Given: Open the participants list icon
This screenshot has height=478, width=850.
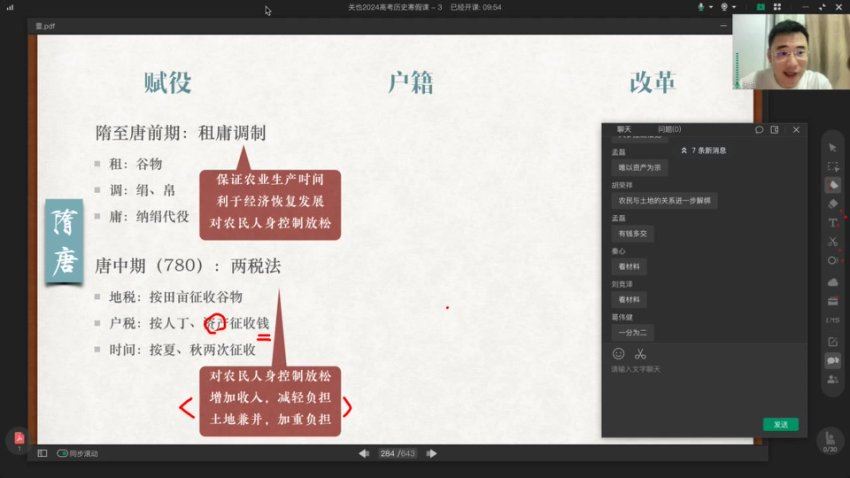Looking at the screenshot, I should pos(832,379).
